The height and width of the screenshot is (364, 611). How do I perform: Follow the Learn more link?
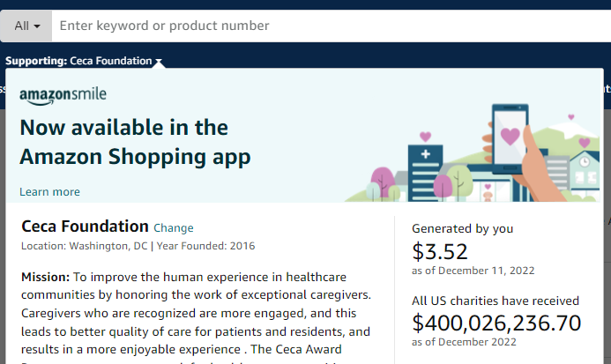(x=49, y=191)
